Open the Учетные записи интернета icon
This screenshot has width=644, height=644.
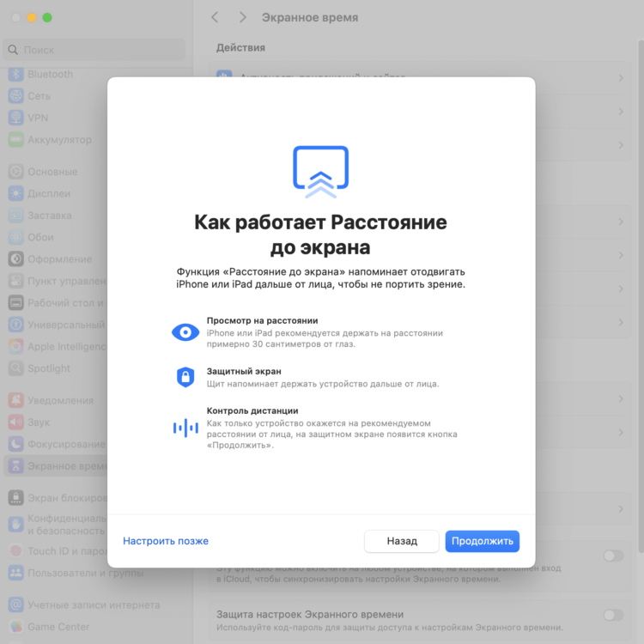pos(16,605)
